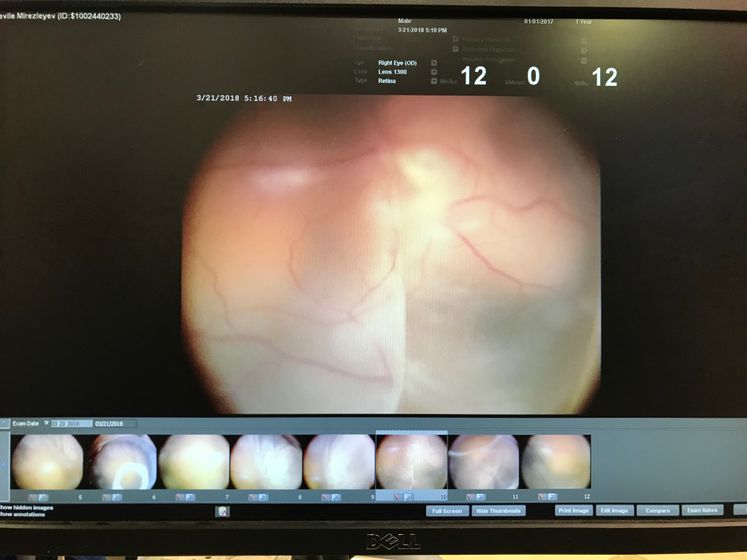Viewport: 747px width, 560px height.
Task: Click the annotation icon beside the Full Screen button
Action: tap(222, 511)
